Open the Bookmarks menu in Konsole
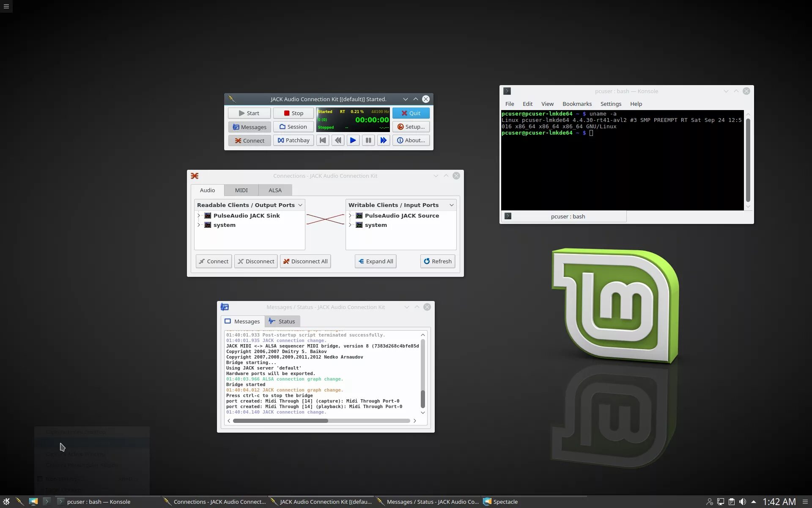This screenshot has height=508, width=812. click(x=577, y=104)
